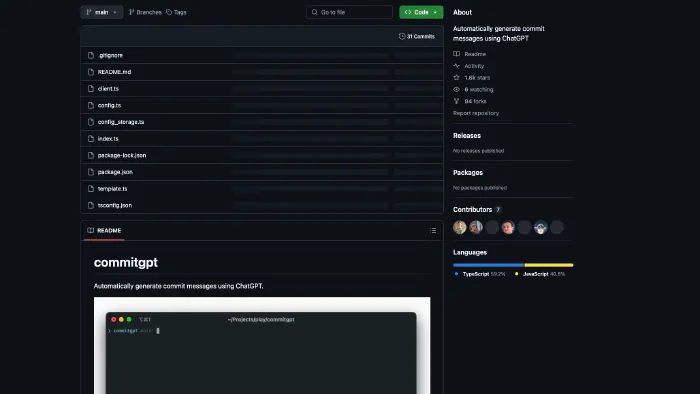
Task: Click the star icon beside 1.6k stars
Action: click(x=456, y=78)
